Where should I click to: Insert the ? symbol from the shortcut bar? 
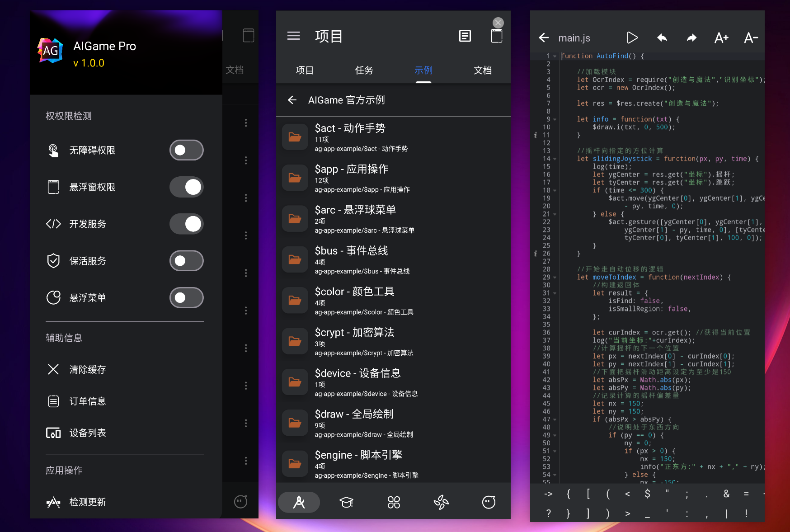(x=548, y=513)
